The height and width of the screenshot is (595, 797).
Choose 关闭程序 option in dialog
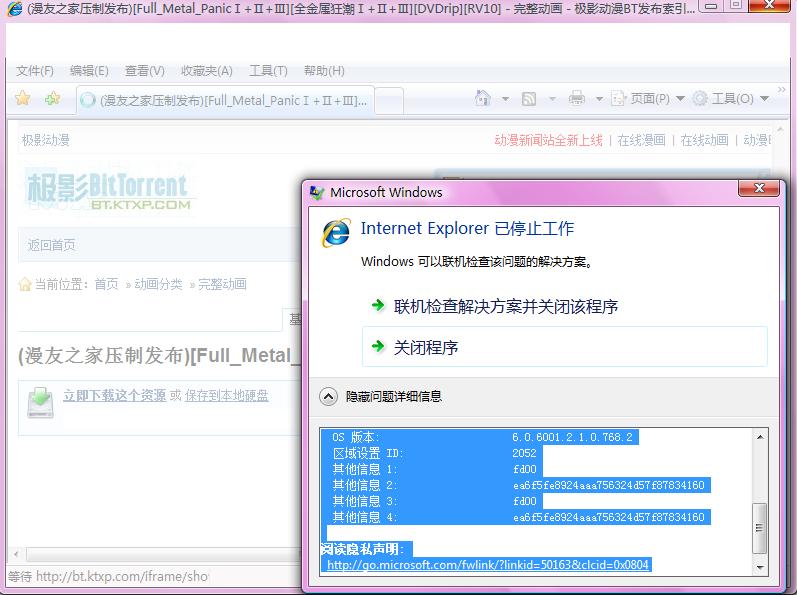click(x=564, y=347)
